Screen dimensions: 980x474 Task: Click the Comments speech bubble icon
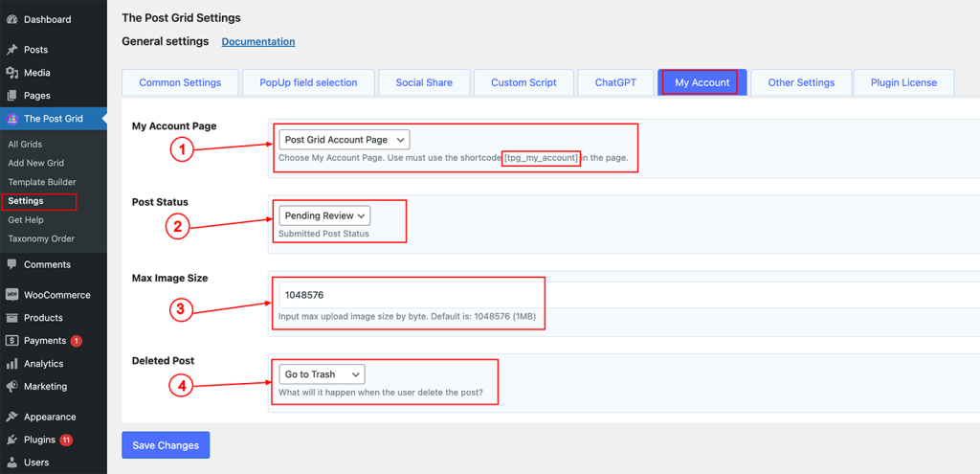coord(11,264)
